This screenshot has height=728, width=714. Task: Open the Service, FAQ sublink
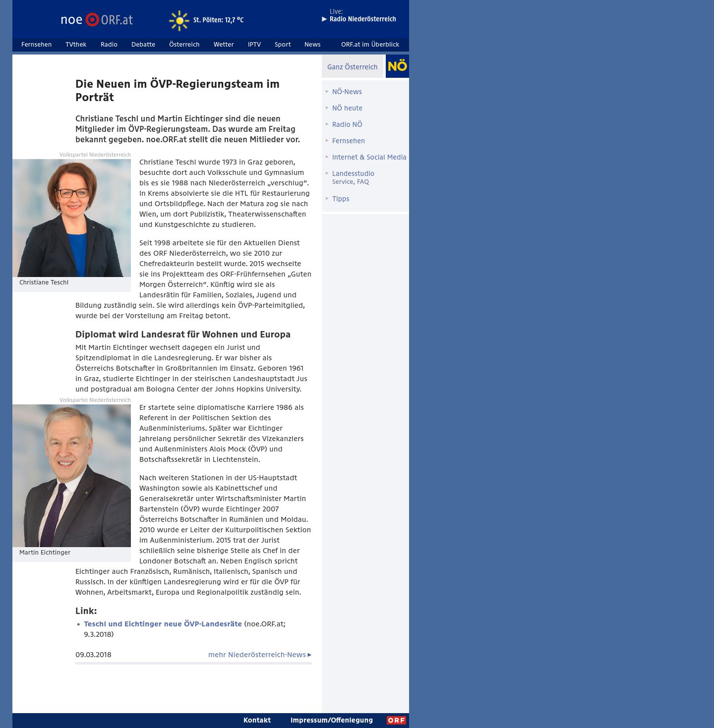pyautogui.click(x=351, y=182)
